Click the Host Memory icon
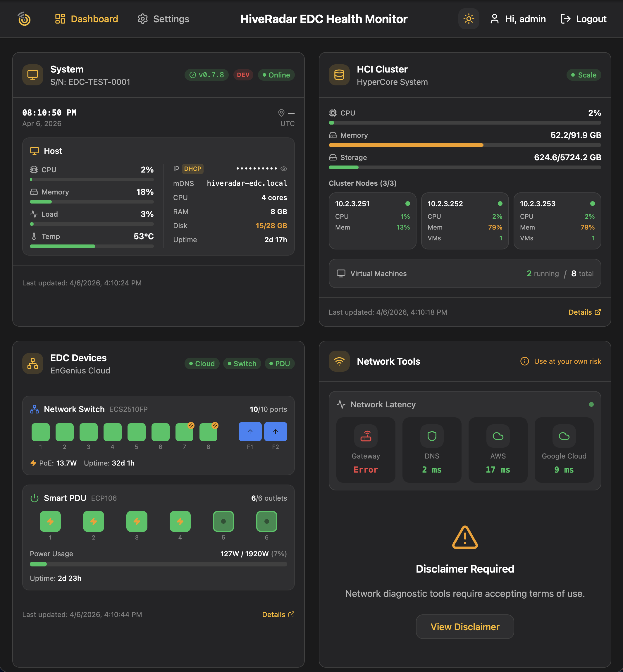 click(34, 192)
